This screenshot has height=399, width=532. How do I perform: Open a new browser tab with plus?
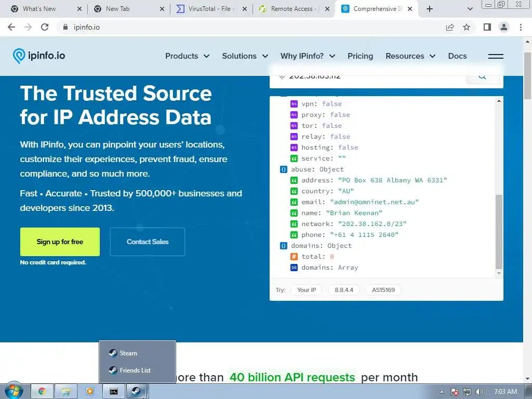coord(430,9)
